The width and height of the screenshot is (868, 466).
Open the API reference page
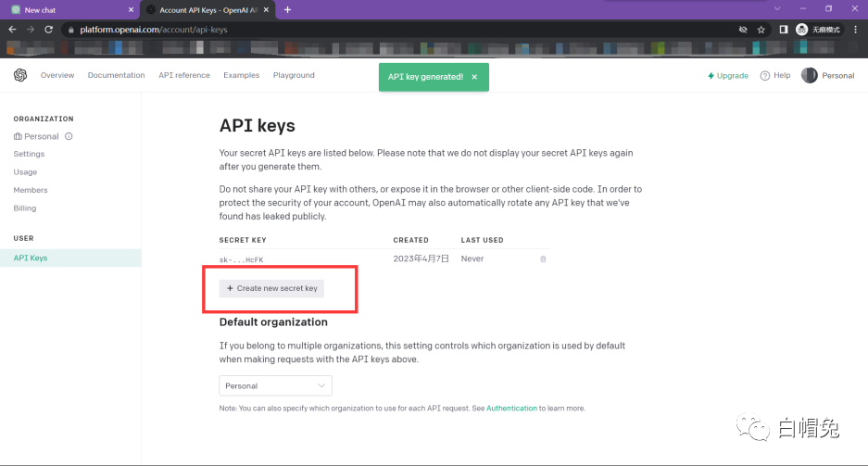click(184, 75)
